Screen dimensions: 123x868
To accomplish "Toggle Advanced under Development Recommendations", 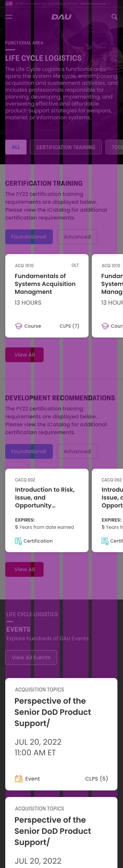I will pyautogui.click(x=77, y=451).
